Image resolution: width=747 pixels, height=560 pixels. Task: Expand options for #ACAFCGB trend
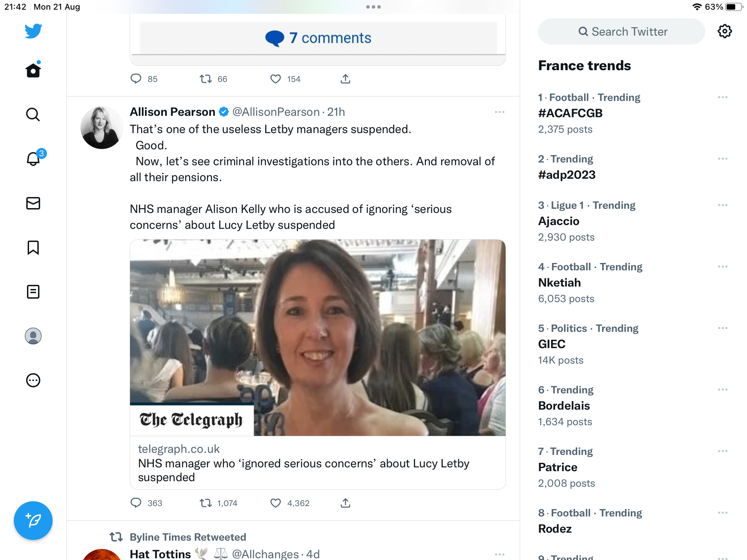tap(722, 97)
